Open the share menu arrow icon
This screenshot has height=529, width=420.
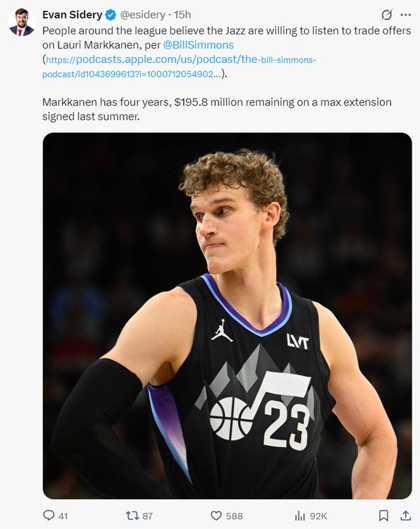point(405,516)
